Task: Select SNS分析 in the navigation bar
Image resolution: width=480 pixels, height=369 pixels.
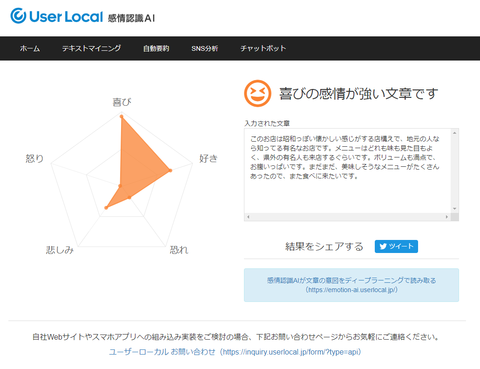Action: point(204,48)
